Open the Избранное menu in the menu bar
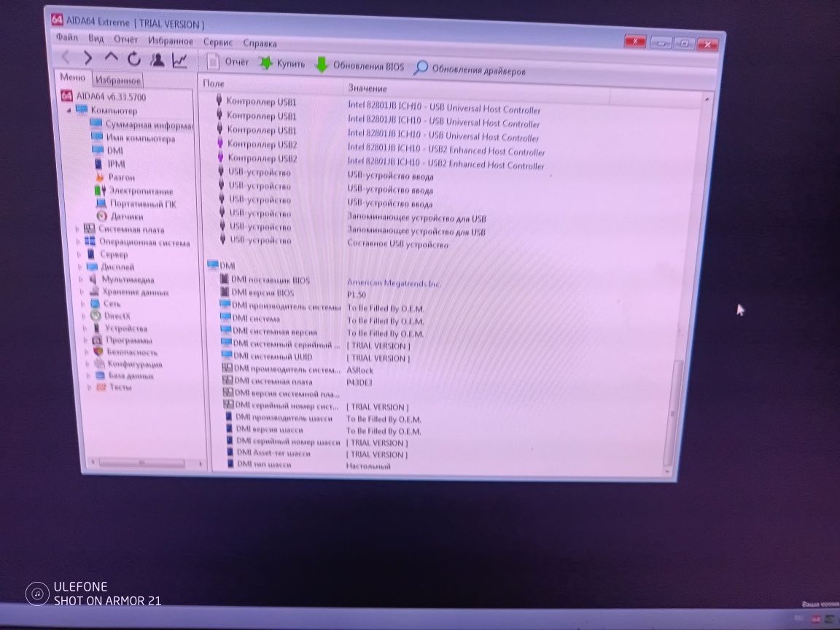840x630 pixels. tap(171, 40)
